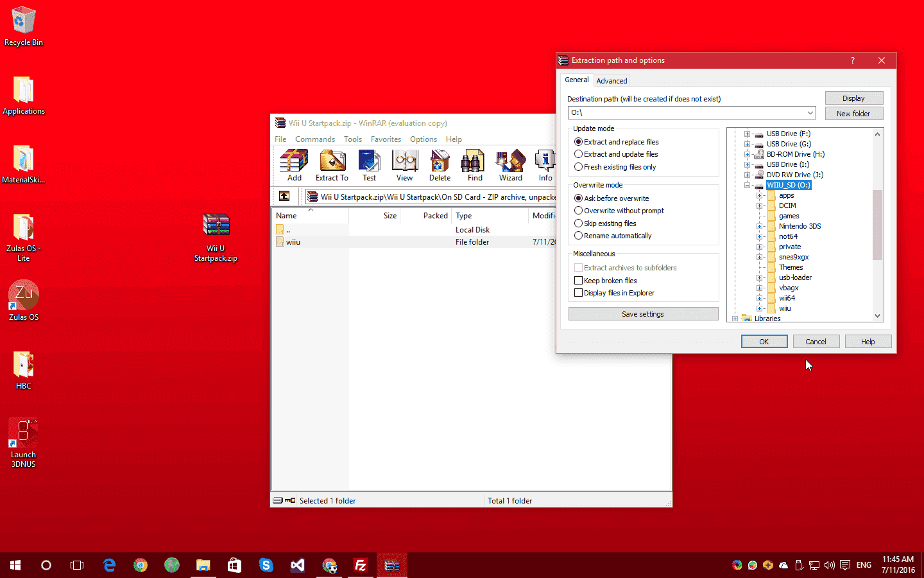
Task: Click the New folder button
Action: (854, 114)
